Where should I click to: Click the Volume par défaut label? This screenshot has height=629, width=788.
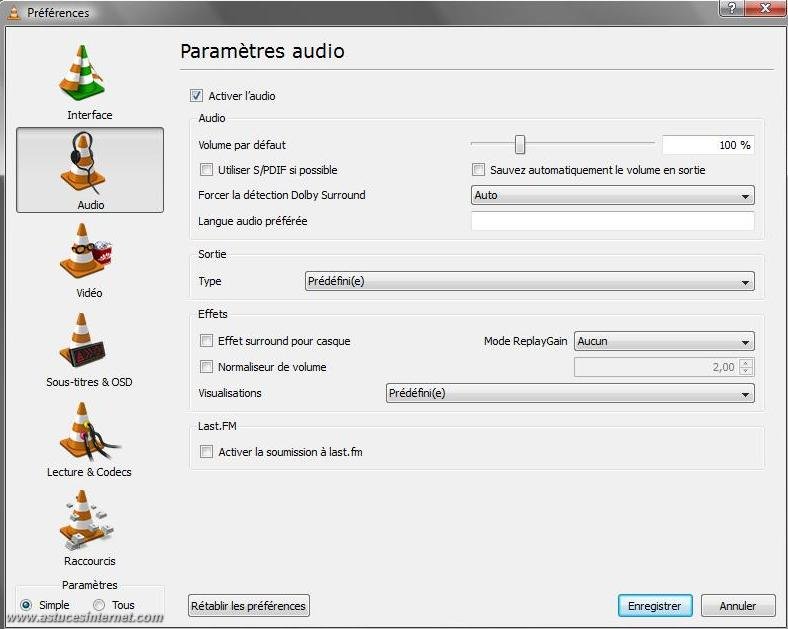(x=242, y=145)
